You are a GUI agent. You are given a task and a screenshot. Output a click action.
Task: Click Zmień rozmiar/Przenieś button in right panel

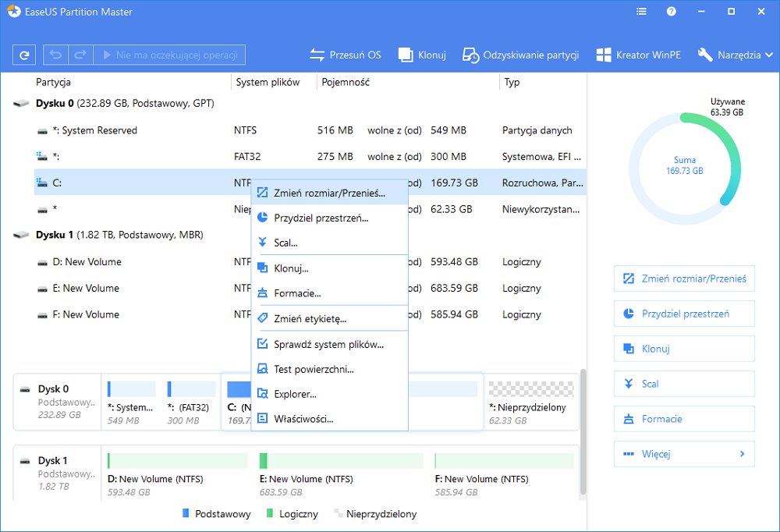(684, 278)
